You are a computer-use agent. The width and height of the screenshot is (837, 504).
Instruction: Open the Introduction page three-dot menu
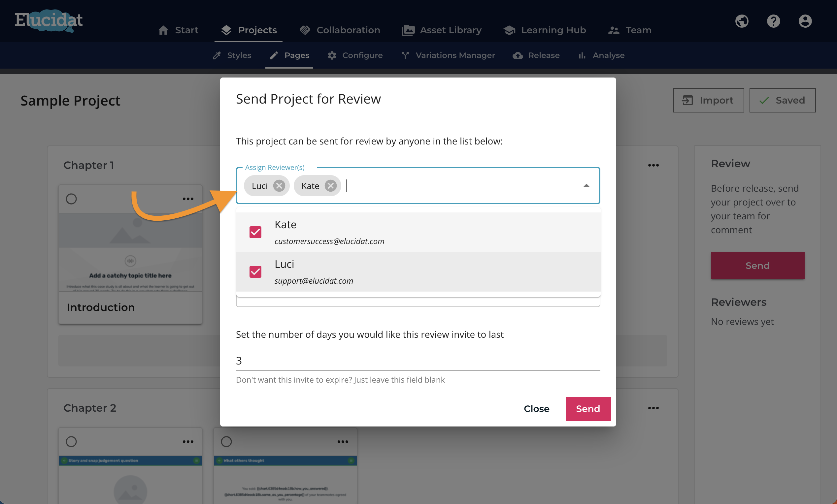click(x=188, y=199)
